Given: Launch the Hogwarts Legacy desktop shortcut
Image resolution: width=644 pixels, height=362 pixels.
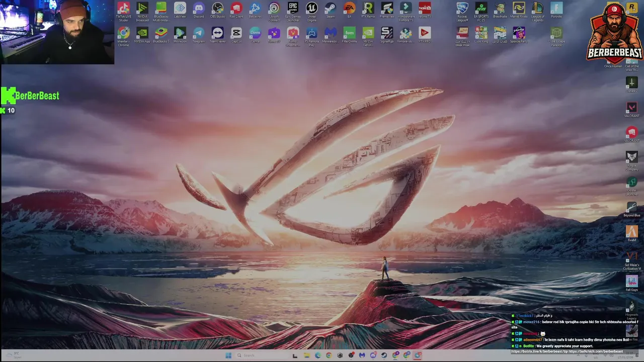Looking at the screenshot, I should point(632,310).
